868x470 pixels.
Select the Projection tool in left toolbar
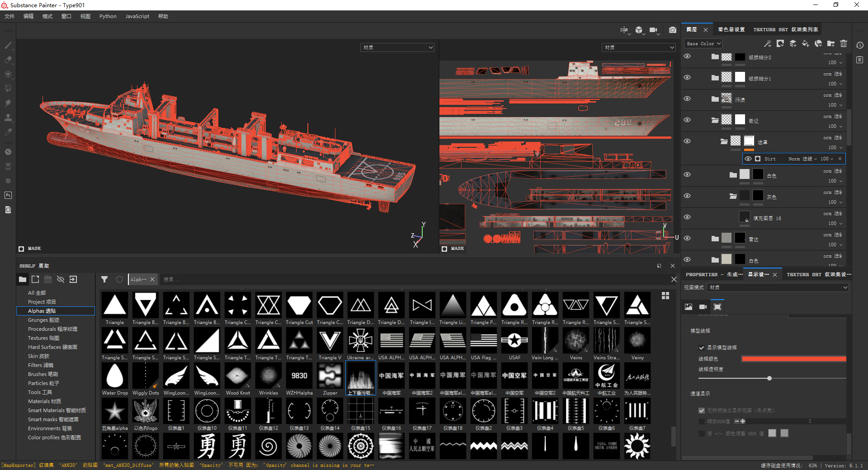[x=8, y=74]
